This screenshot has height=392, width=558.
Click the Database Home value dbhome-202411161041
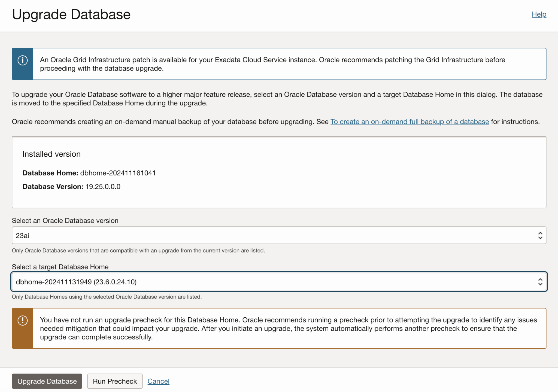coord(118,173)
